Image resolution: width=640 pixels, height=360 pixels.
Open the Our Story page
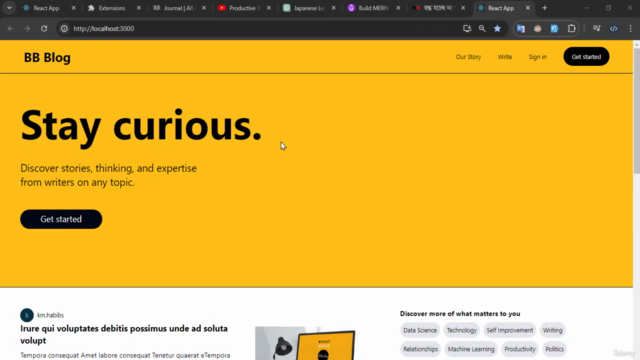[468, 57]
